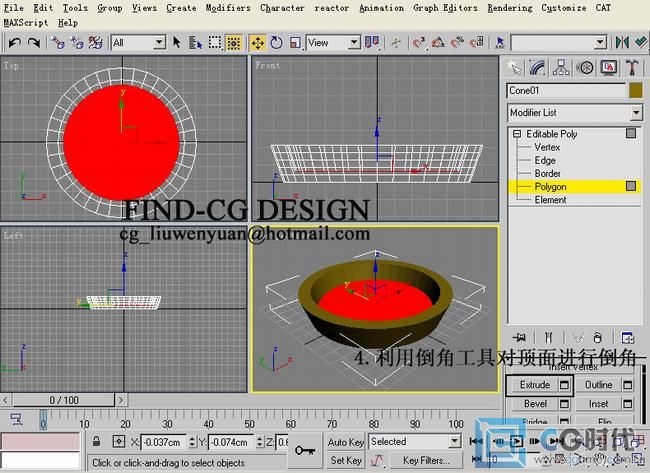Click the time slider 0 / 100 handle

[64, 400]
